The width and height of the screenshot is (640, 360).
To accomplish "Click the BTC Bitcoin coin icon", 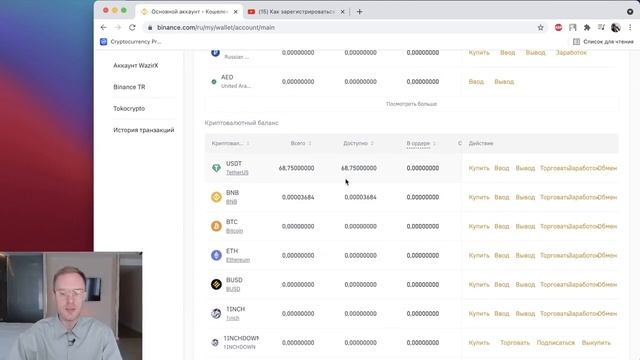I will [x=216, y=226].
